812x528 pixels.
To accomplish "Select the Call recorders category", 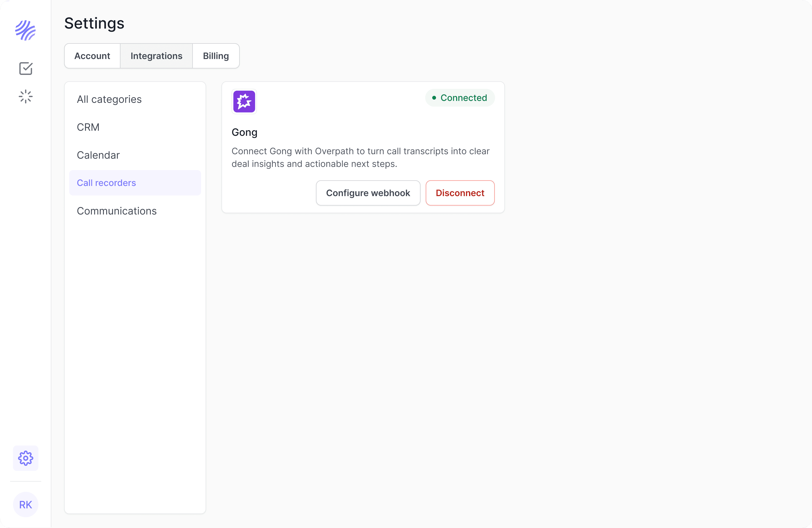I will coord(106,183).
